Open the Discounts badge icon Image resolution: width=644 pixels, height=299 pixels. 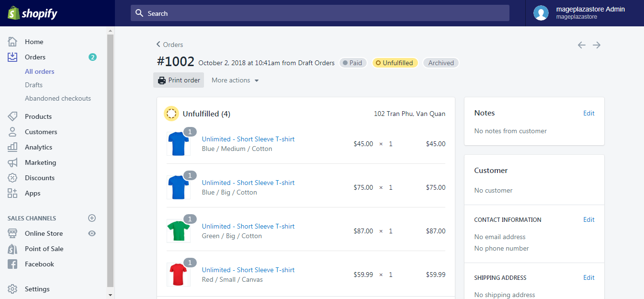pyautogui.click(x=12, y=178)
